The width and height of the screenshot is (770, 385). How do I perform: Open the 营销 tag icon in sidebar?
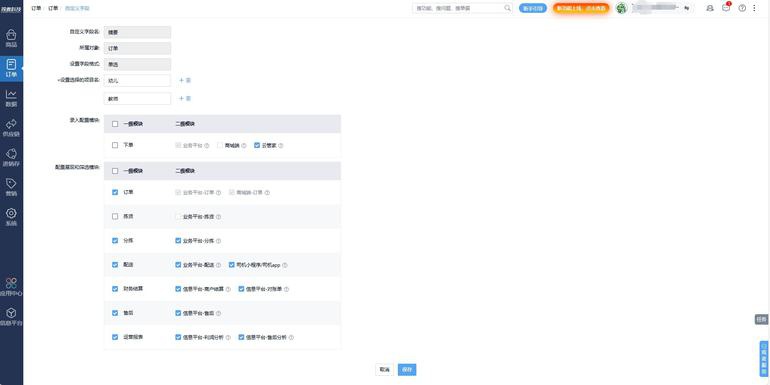pyautogui.click(x=11, y=187)
